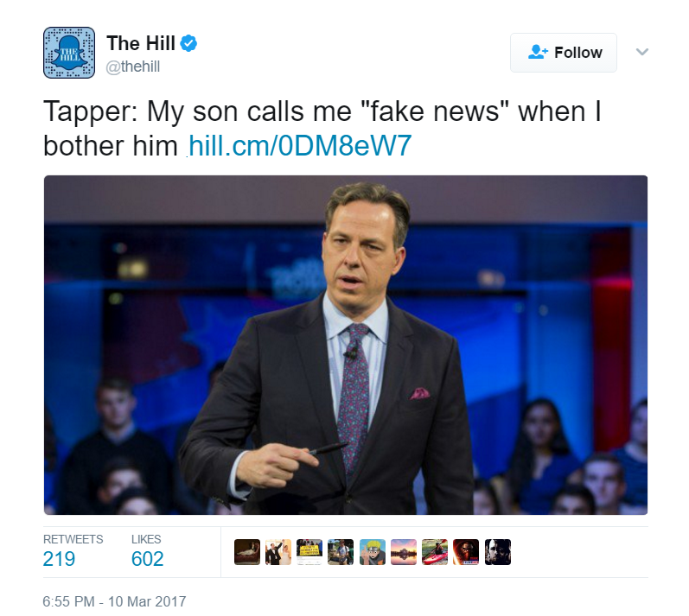Click The Hill Snapchat-ghost profile avatar
The height and width of the screenshot is (616, 689).
pos(69,53)
